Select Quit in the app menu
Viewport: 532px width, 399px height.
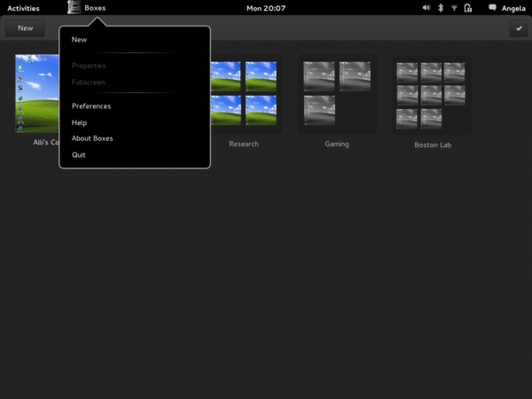point(79,155)
